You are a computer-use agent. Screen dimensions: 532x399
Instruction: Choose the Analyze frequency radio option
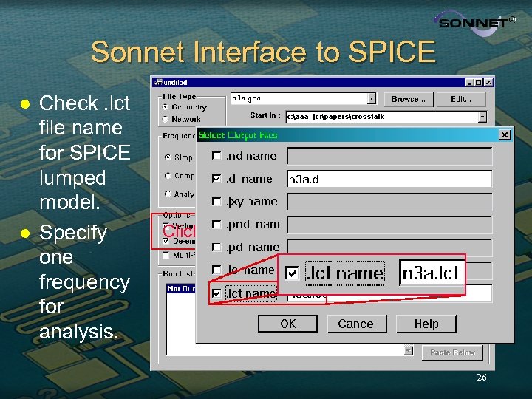(x=167, y=194)
